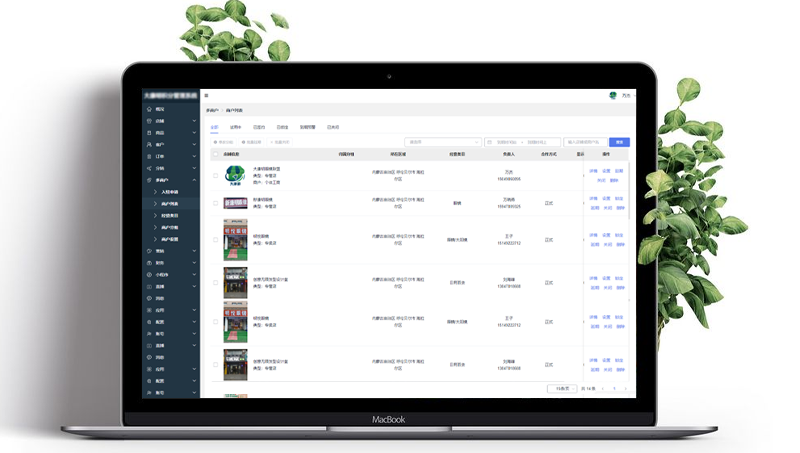This screenshot has height=453, width=800.
Task: Expand the 订单 sidebar menu chevron
Action: (x=194, y=157)
